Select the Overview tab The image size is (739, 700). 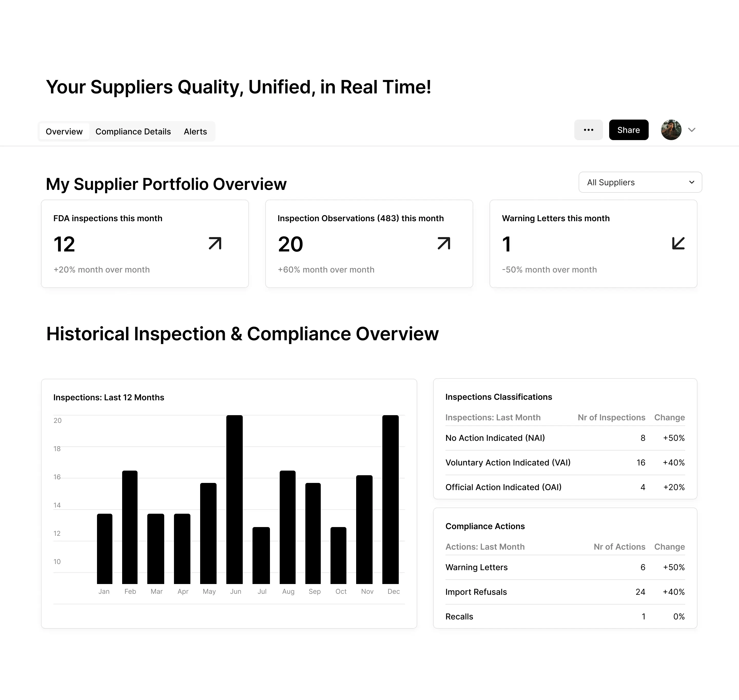(x=64, y=131)
